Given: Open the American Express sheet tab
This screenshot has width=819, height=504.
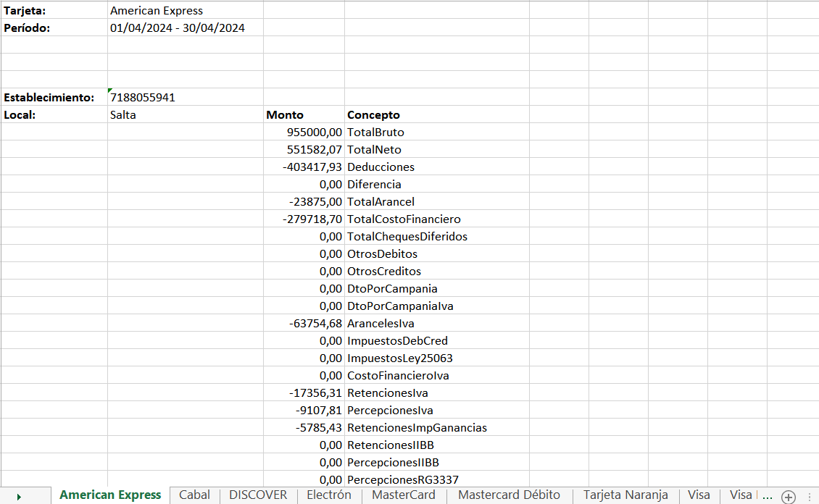Looking at the screenshot, I should click(x=110, y=495).
